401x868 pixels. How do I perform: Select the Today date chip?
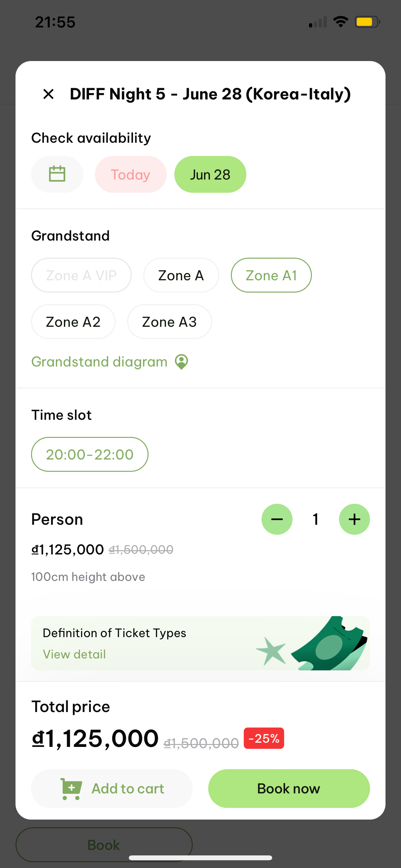click(x=130, y=175)
